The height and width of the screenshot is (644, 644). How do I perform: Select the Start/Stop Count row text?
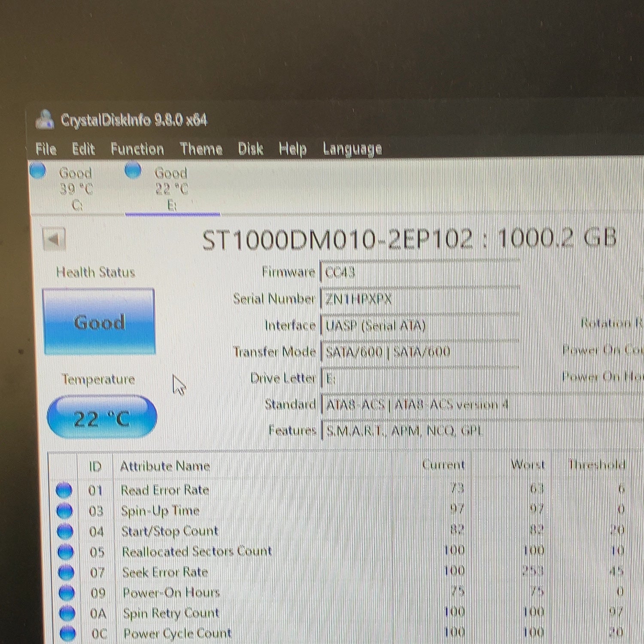click(x=170, y=532)
